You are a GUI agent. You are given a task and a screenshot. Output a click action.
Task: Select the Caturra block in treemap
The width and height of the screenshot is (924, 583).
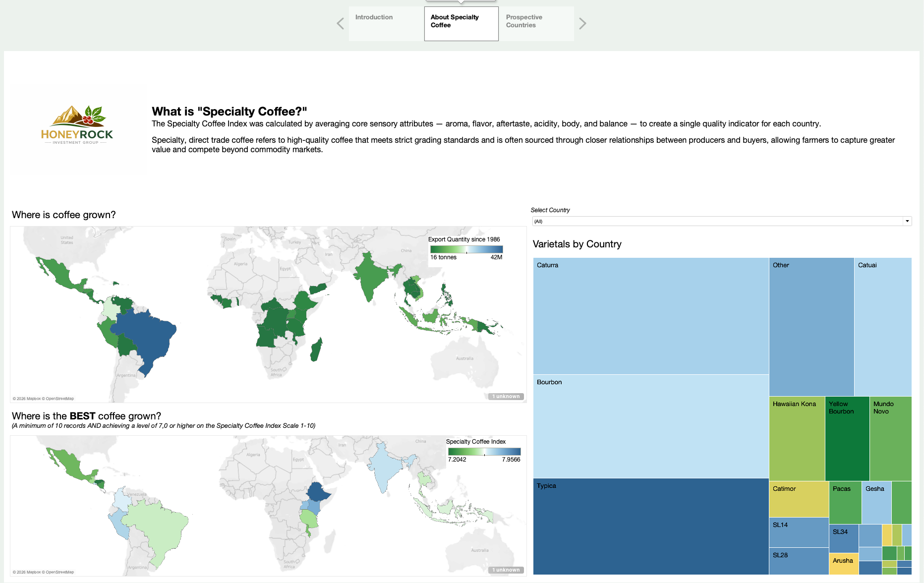pos(650,316)
